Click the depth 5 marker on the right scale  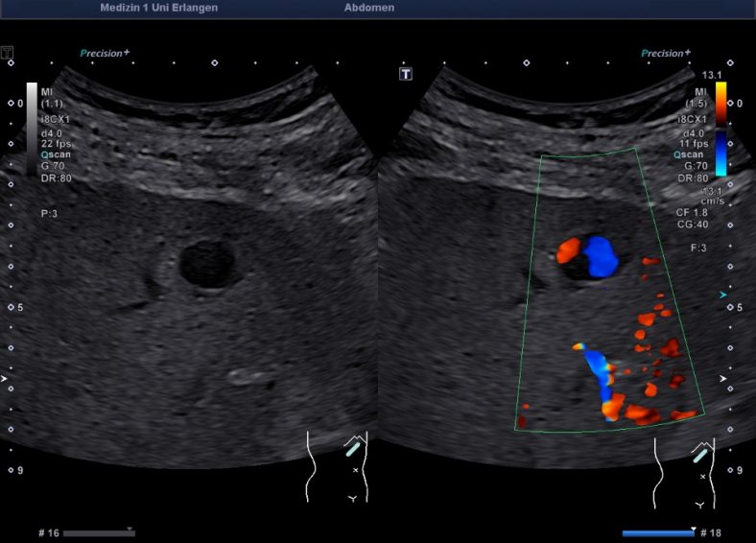point(740,307)
